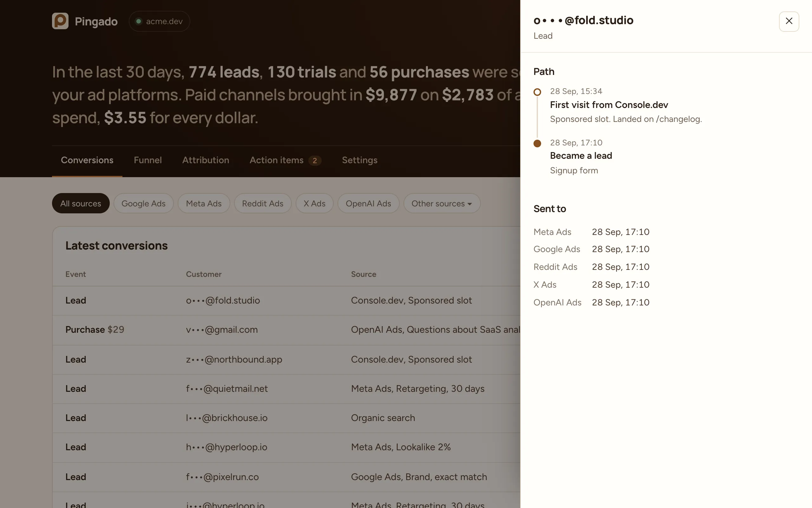Open the acme.dev workspace selector
The width and height of the screenshot is (812, 508).
click(159, 21)
